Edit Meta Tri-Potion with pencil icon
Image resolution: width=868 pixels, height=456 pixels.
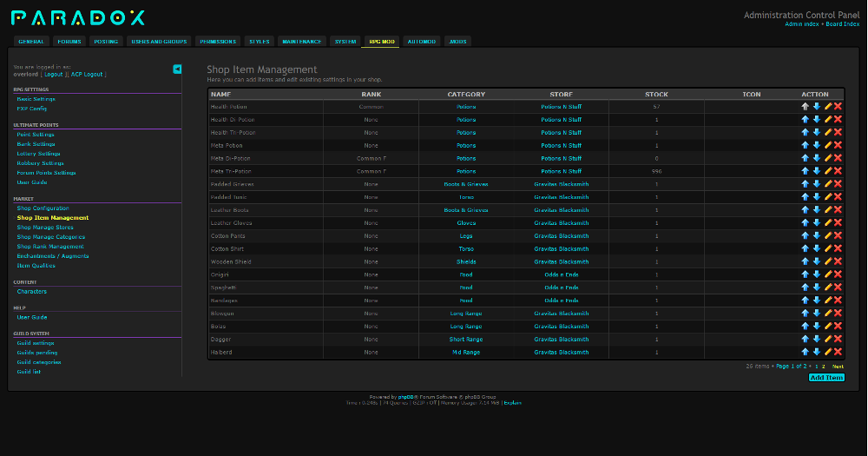tap(828, 170)
